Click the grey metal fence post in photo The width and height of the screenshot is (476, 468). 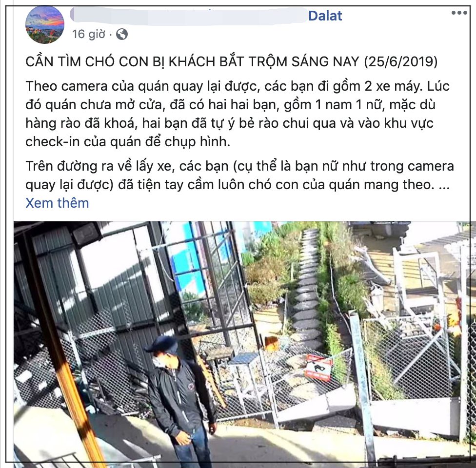coord(363,386)
